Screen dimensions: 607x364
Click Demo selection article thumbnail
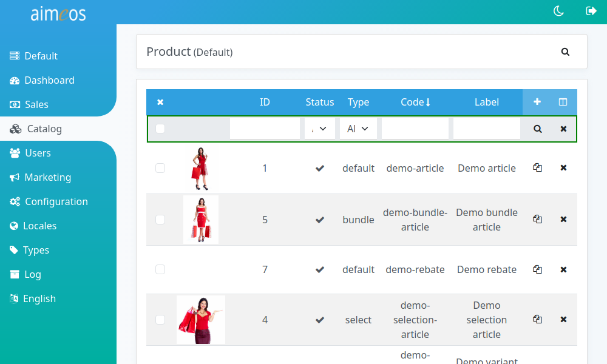coord(201,320)
